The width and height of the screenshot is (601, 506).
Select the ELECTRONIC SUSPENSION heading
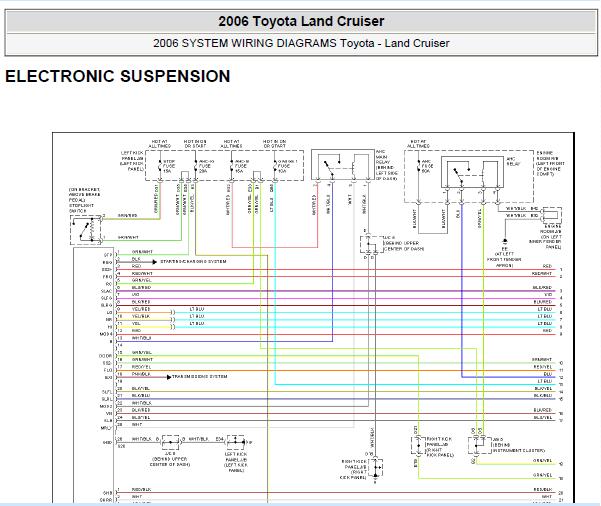coord(118,76)
